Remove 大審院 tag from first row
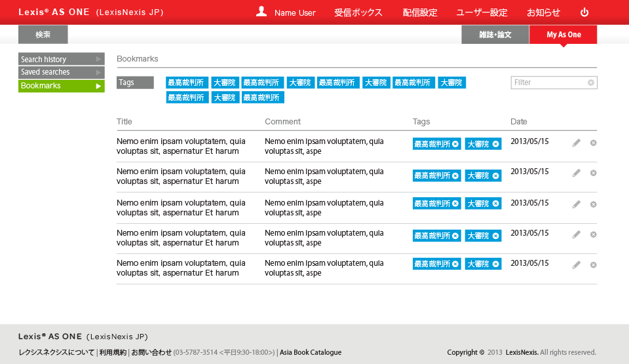 point(496,144)
